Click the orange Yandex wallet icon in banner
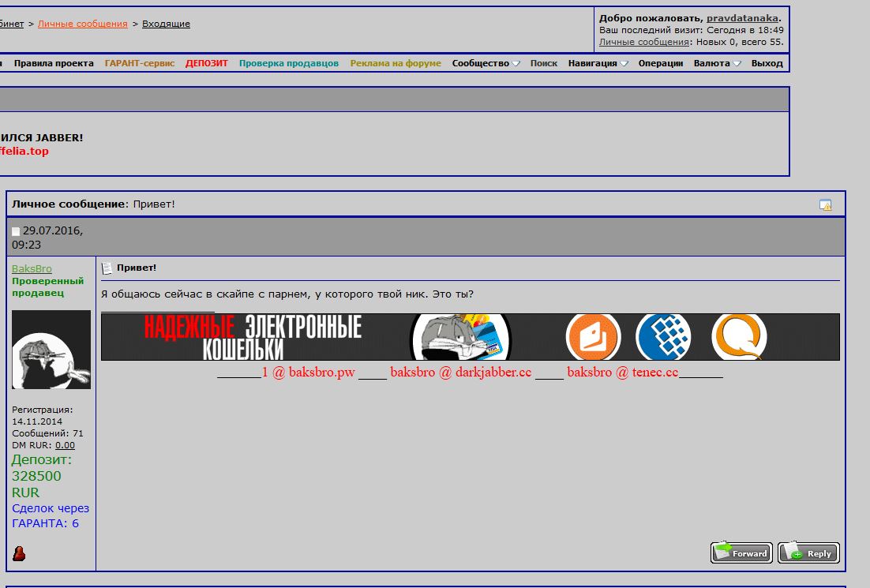 (x=593, y=337)
